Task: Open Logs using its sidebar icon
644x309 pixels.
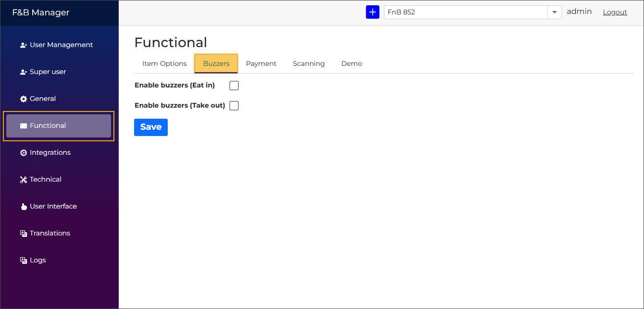Action: [23, 260]
